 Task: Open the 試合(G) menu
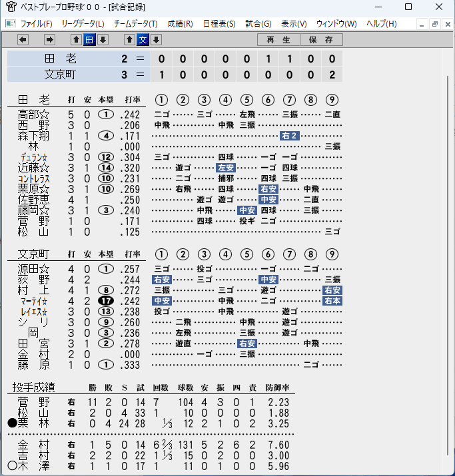coord(258,24)
